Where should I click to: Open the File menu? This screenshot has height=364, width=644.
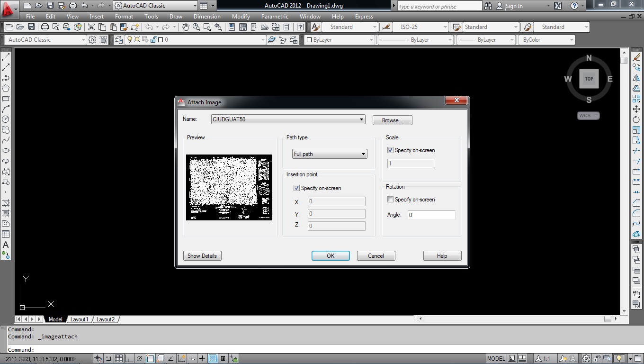click(x=30, y=16)
